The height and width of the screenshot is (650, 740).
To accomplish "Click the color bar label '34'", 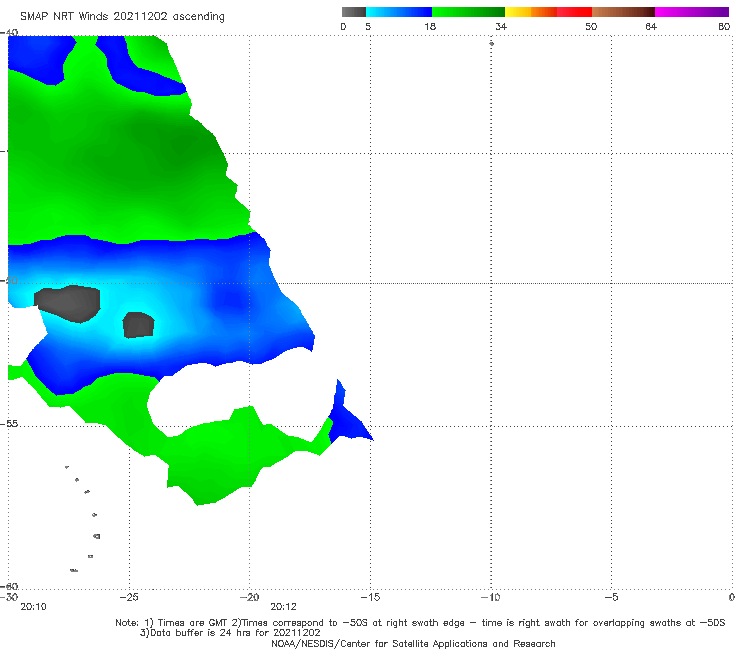I will coord(501,26).
